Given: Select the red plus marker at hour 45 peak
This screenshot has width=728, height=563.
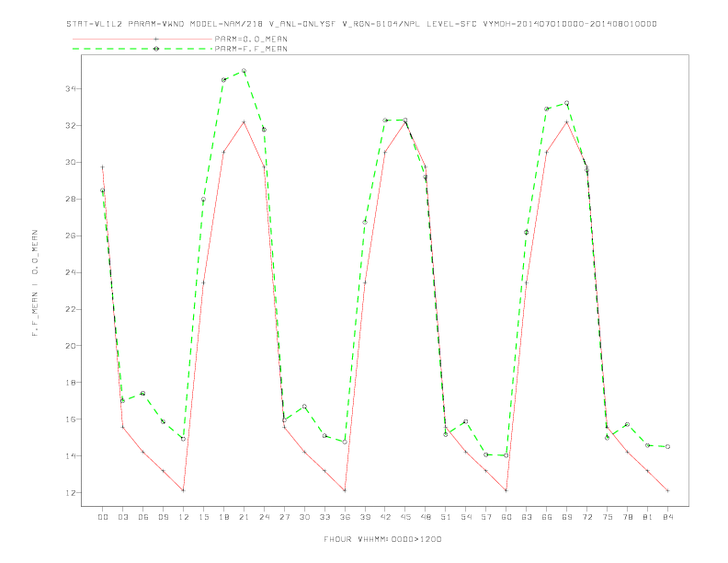Looking at the screenshot, I should (404, 122).
